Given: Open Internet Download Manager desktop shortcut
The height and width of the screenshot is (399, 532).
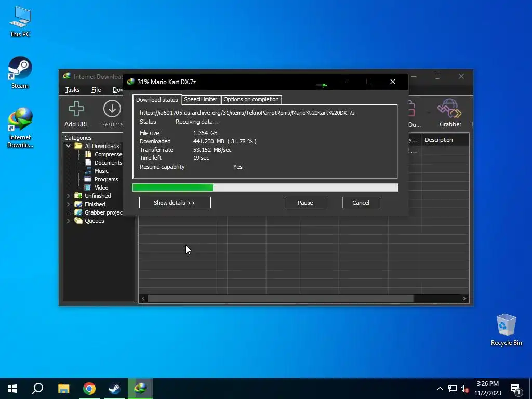Looking at the screenshot, I should click(x=20, y=127).
